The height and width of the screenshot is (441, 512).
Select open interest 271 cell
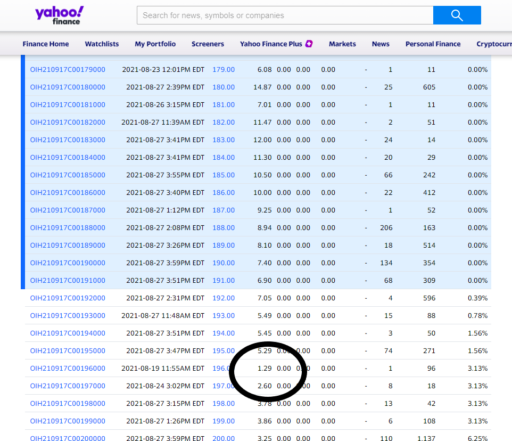429,351
